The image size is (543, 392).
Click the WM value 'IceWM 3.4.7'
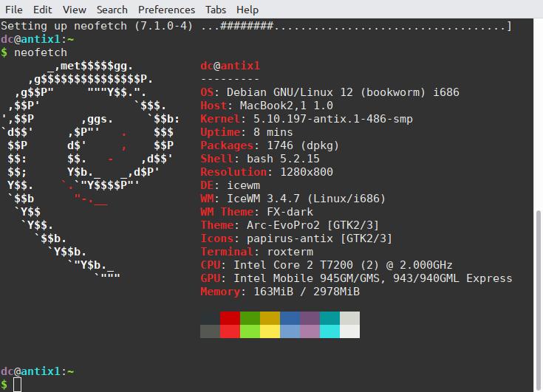[x=263, y=199]
